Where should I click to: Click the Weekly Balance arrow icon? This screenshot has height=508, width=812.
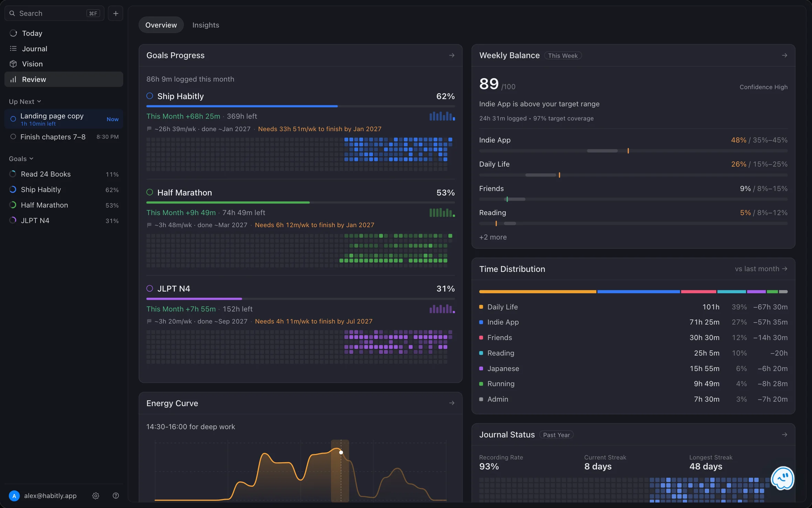(x=784, y=55)
